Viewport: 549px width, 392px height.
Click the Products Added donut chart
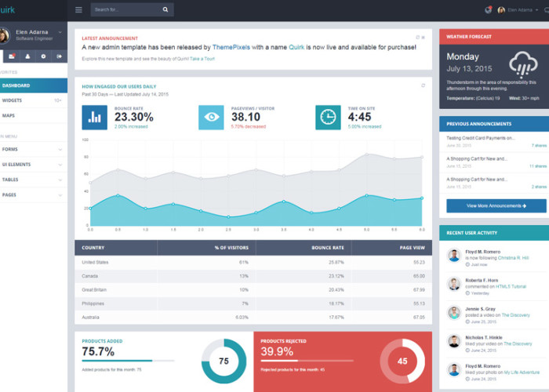click(224, 361)
